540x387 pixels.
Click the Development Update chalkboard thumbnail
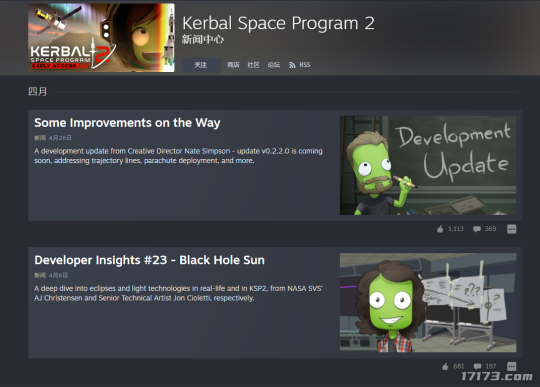click(428, 165)
